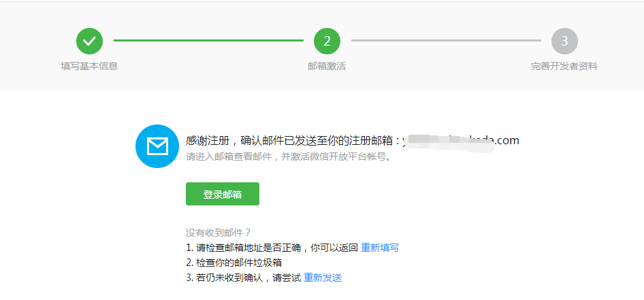Click the step 2 green circle
The height and width of the screenshot is (300, 644).
[x=327, y=41]
